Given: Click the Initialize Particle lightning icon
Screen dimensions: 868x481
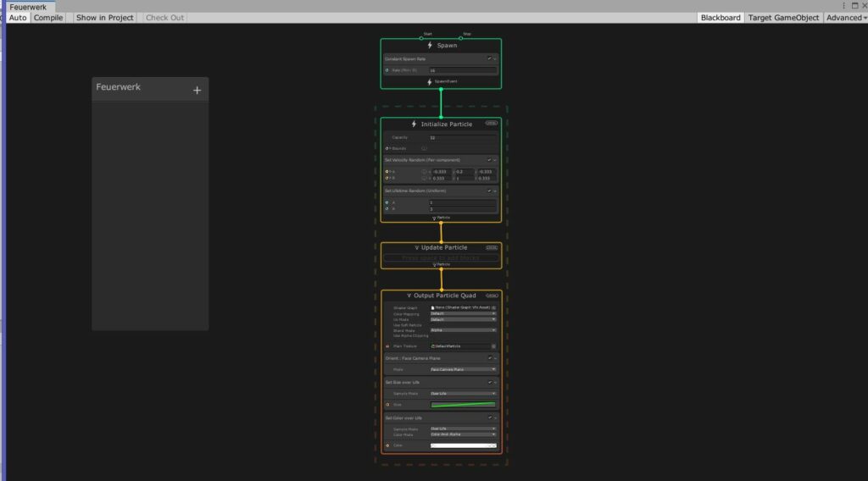Looking at the screenshot, I should click(414, 124).
